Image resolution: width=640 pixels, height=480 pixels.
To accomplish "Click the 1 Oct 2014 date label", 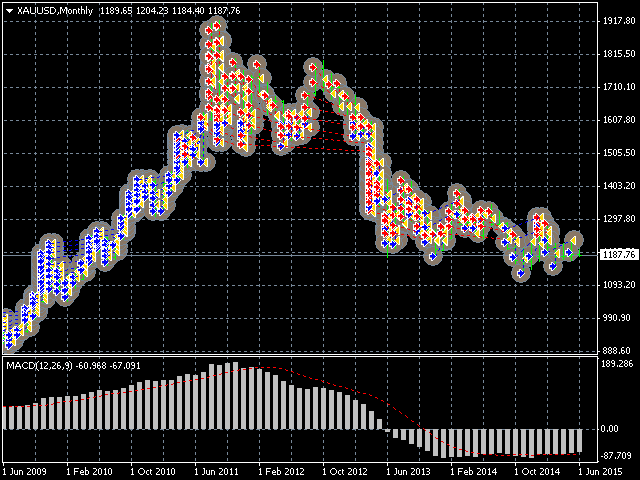I will tap(537, 472).
